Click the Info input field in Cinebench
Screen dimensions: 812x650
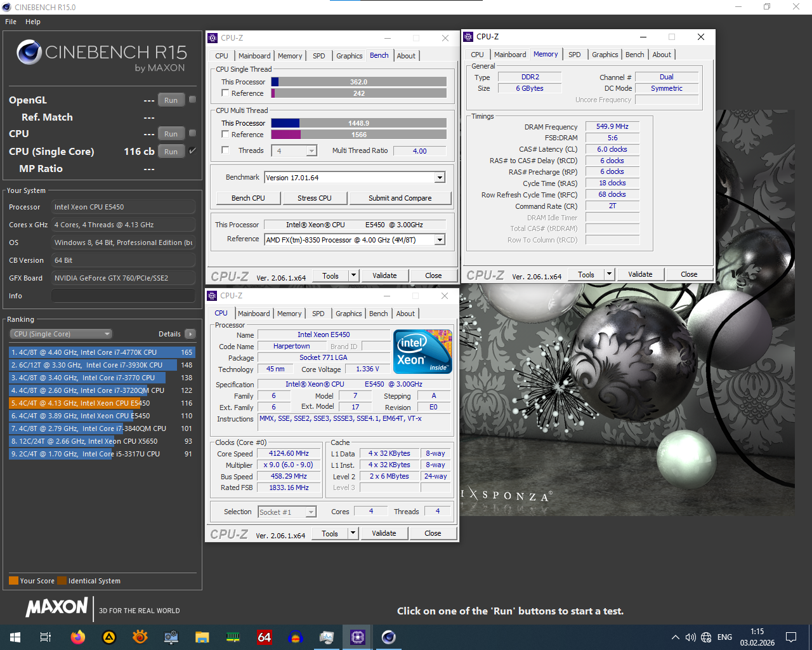[x=123, y=296]
